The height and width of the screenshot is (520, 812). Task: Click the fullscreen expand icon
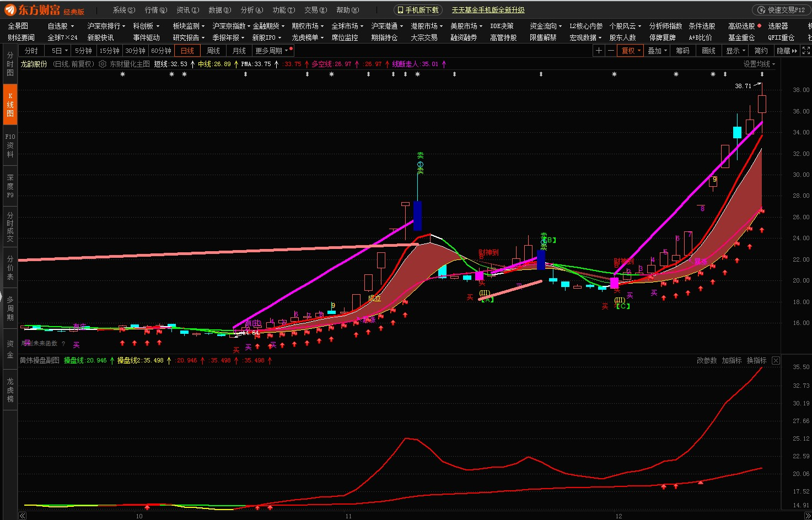pyautogui.click(x=806, y=51)
